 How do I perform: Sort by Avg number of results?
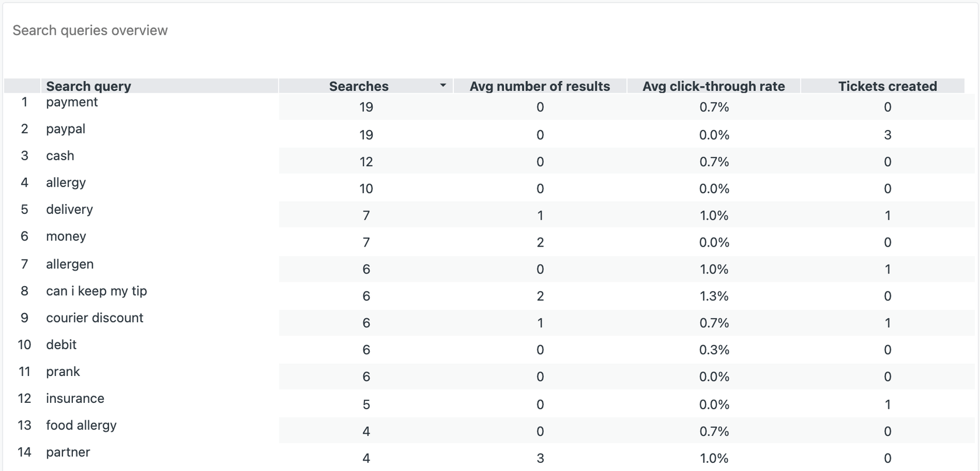point(540,86)
